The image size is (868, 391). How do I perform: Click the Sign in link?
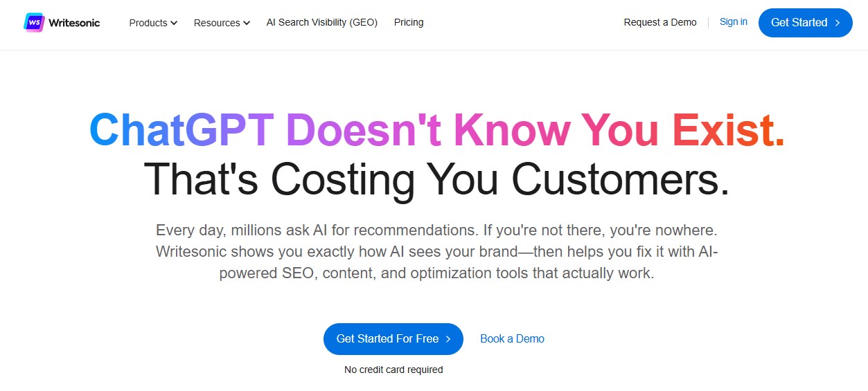point(734,21)
